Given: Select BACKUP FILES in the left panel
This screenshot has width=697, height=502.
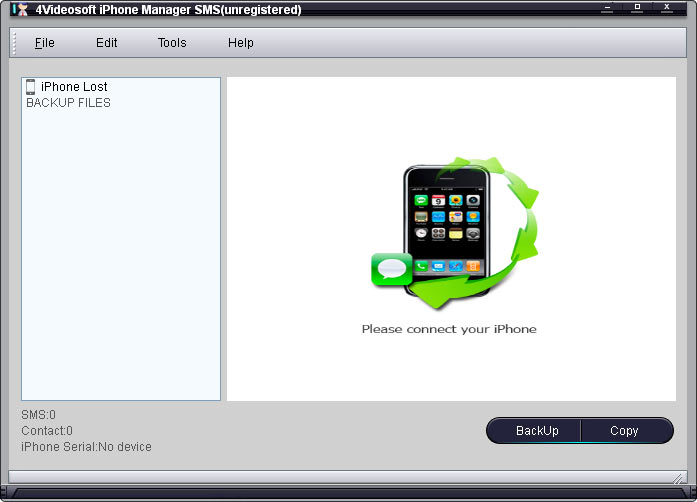Looking at the screenshot, I should (x=68, y=103).
